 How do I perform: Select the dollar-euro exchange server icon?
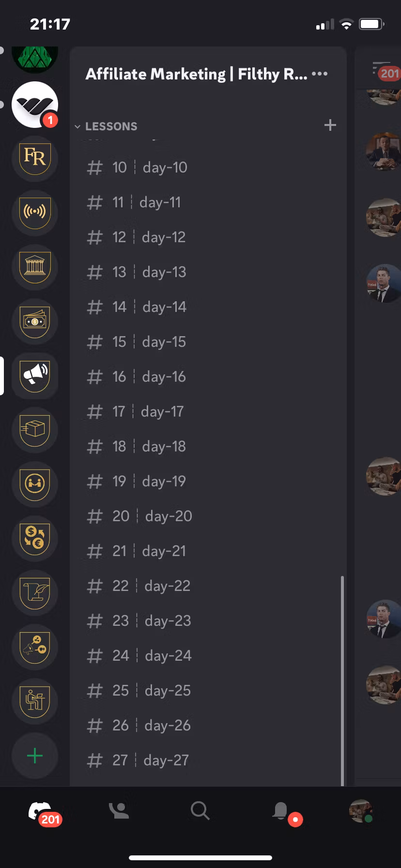35,538
